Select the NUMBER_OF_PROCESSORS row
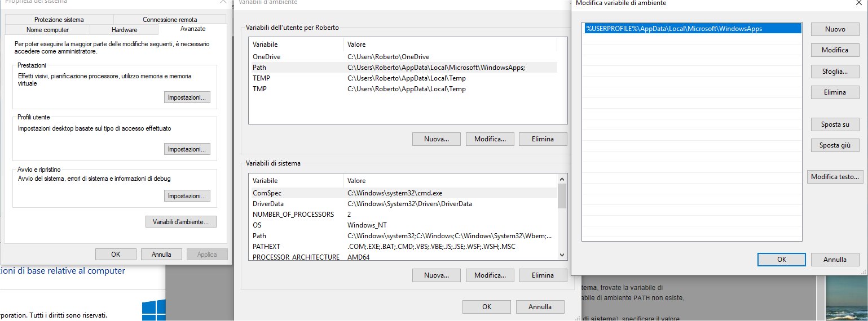Image resolution: width=868 pixels, height=321 pixels. [403, 215]
